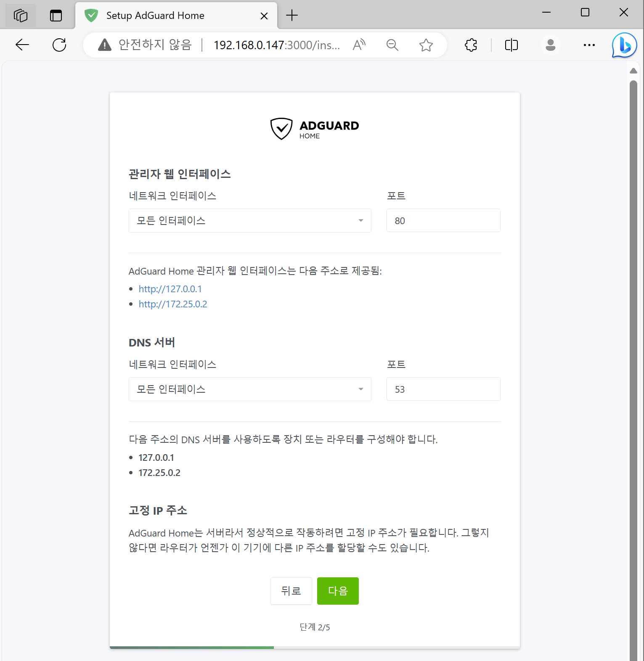Image resolution: width=644 pixels, height=661 pixels.
Task: Click the 고정 IP 주소 heading
Action: tap(158, 510)
